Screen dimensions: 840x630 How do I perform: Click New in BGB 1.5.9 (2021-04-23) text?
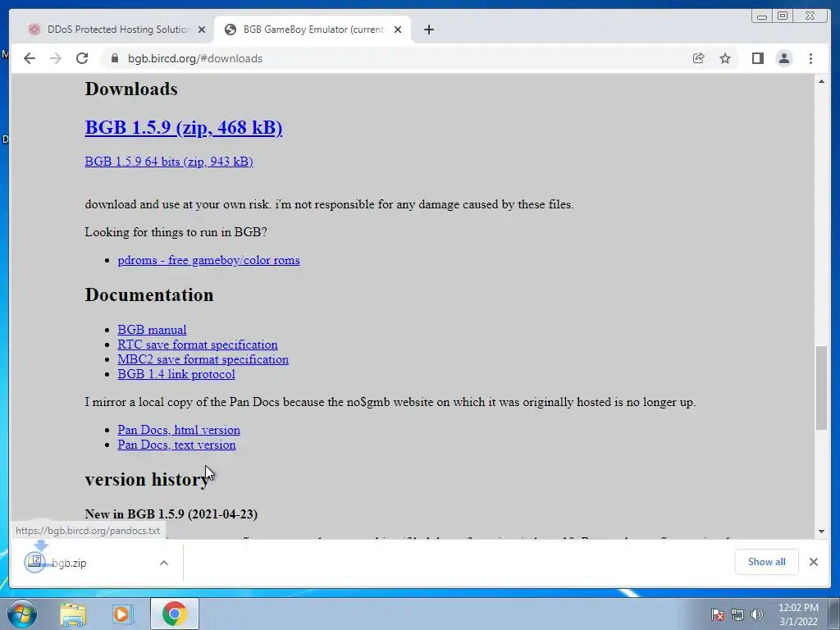click(x=171, y=514)
